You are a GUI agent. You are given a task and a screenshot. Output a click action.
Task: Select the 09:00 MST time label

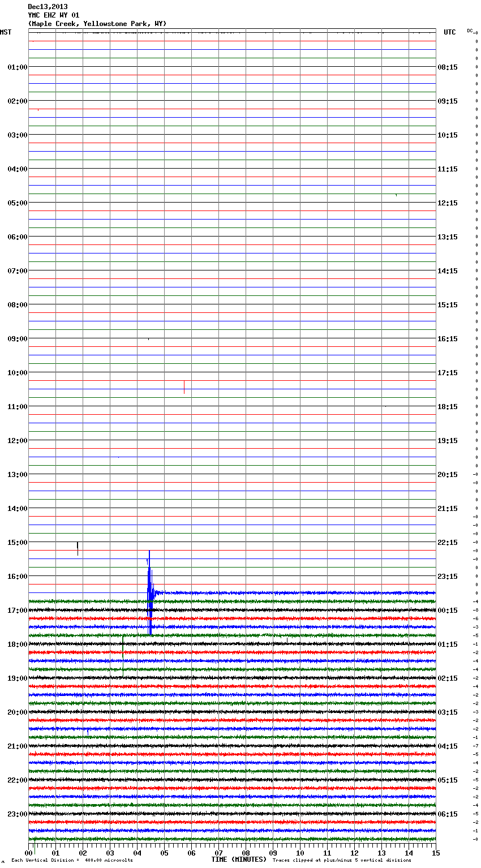click(x=18, y=339)
